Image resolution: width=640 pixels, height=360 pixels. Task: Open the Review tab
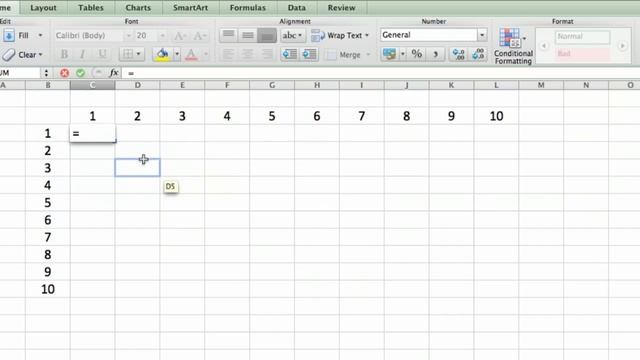[341, 8]
